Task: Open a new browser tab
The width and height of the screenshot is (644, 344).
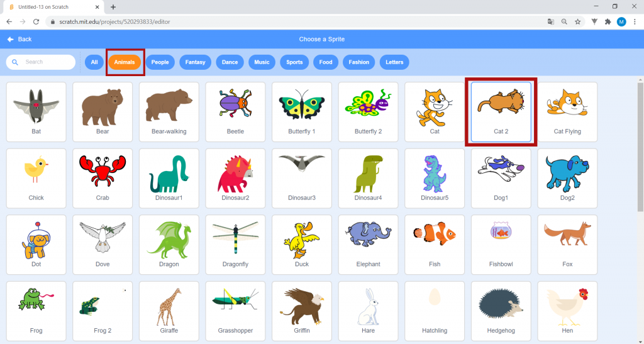Action: (113, 7)
